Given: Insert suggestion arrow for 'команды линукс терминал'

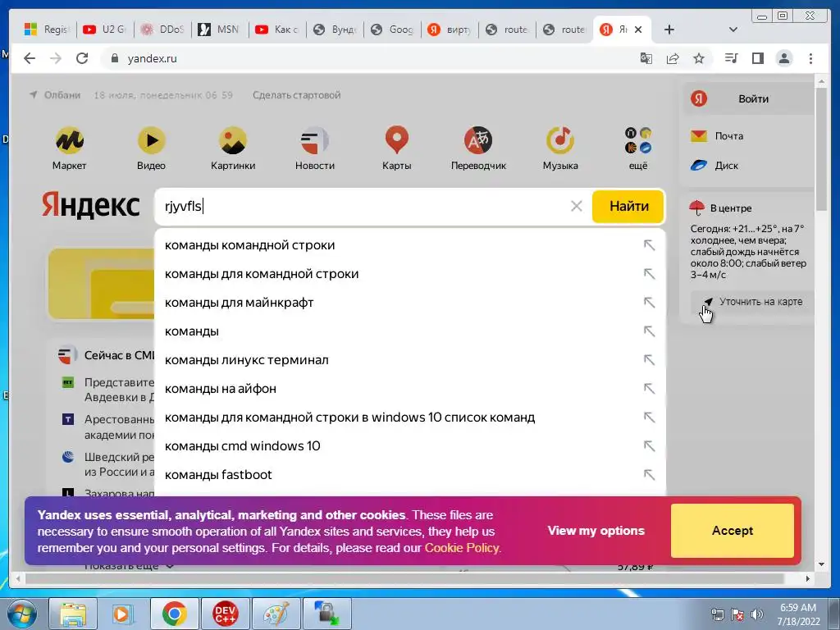Looking at the screenshot, I should (650, 359).
